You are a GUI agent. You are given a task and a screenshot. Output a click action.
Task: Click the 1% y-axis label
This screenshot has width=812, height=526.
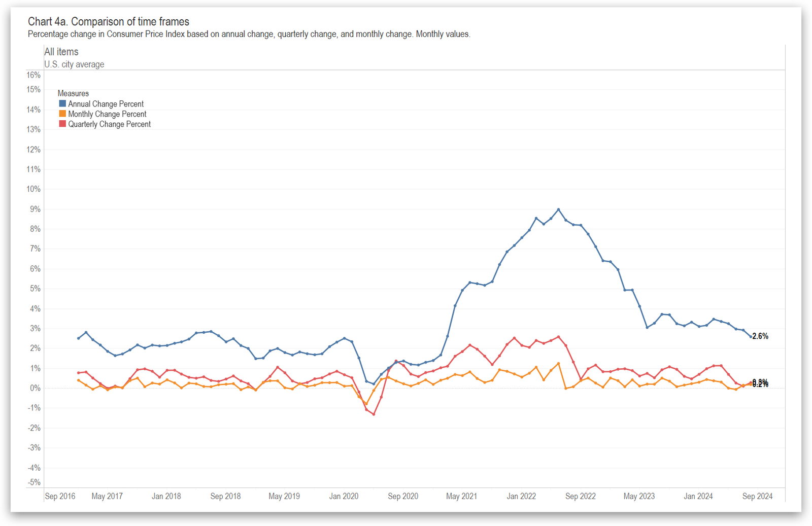[36, 368]
